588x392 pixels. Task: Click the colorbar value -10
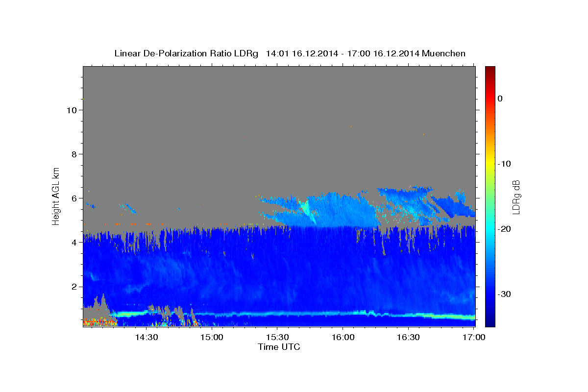click(x=504, y=164)
